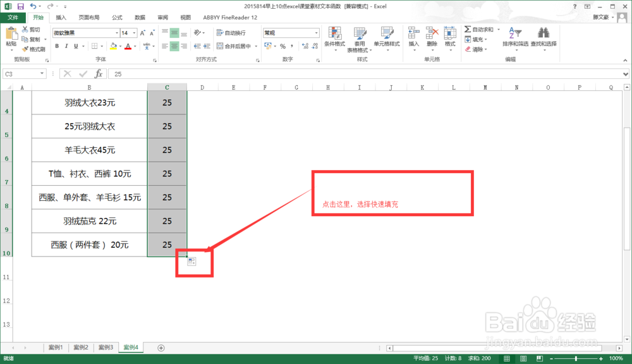Select the 案例1 sheet tab
Image resolution: width=632 pixels, height=364 pixels.
[56, 348]
